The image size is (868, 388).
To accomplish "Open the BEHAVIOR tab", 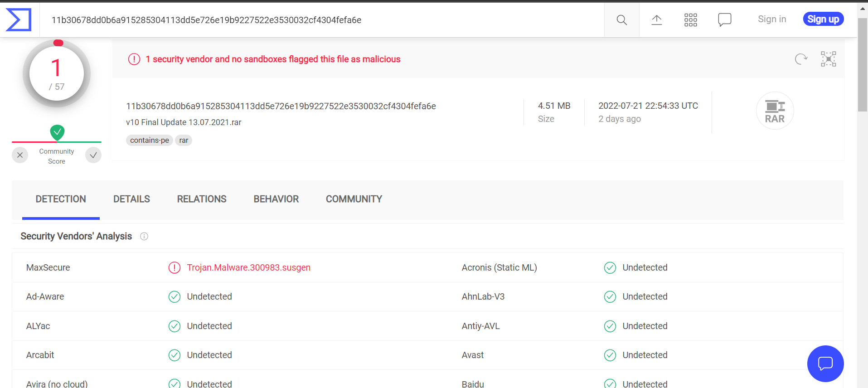I will [x=276, y=199].
